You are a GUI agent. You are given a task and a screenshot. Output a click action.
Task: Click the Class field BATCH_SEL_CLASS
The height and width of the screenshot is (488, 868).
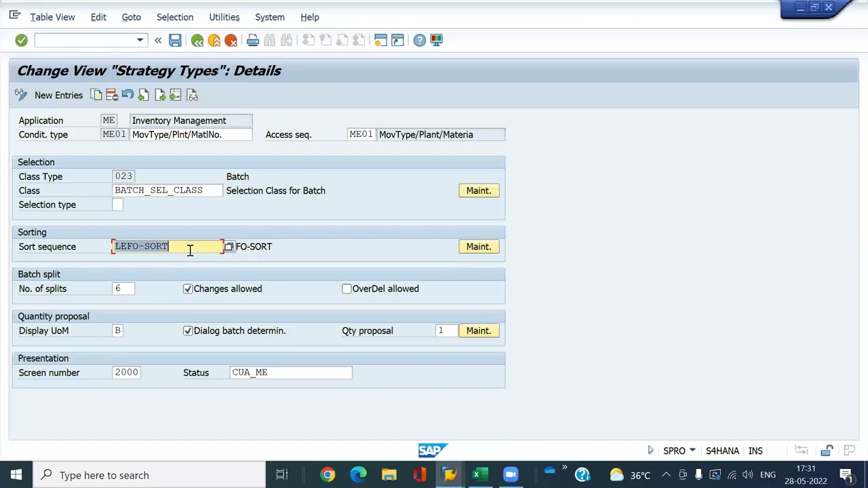click(167, 190)
